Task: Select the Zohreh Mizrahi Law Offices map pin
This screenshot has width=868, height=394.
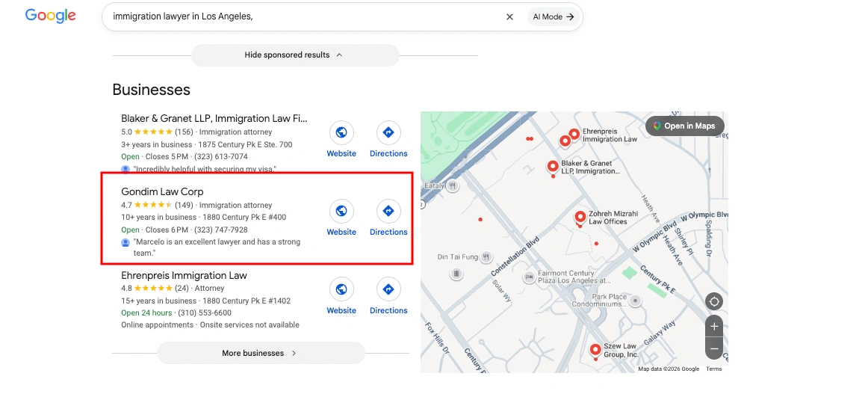Action: click(x=580, y=218)
